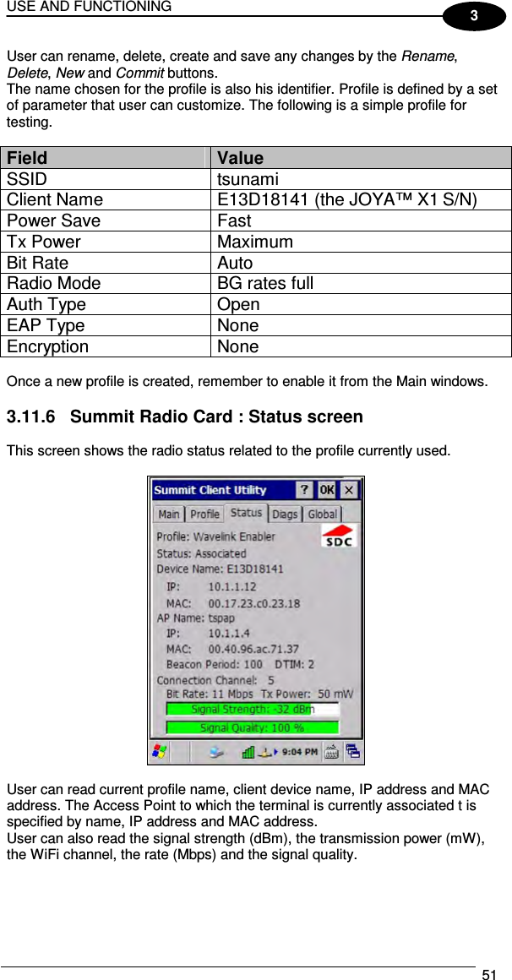Click heading '3.11.6 Summit Radio Card : Status screen'
Viewport: 512px width, 980px height.
tap(184, 416)
